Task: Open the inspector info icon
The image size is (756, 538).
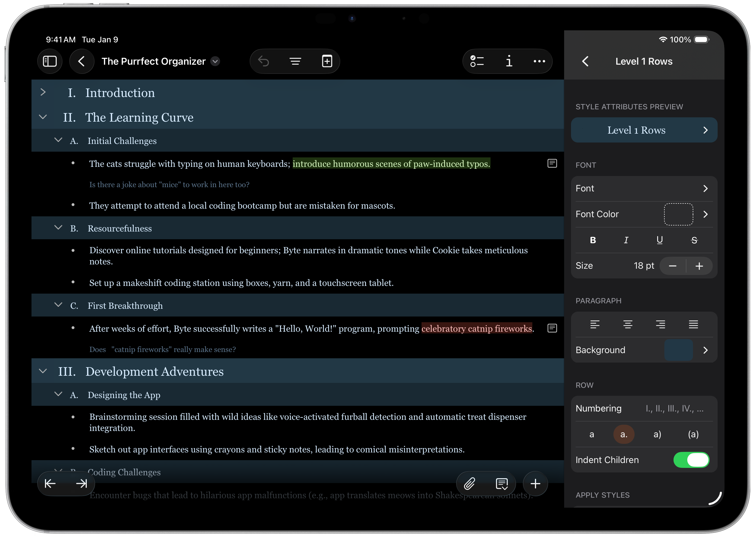Action: pyautogui.click(x=509, y=61)
